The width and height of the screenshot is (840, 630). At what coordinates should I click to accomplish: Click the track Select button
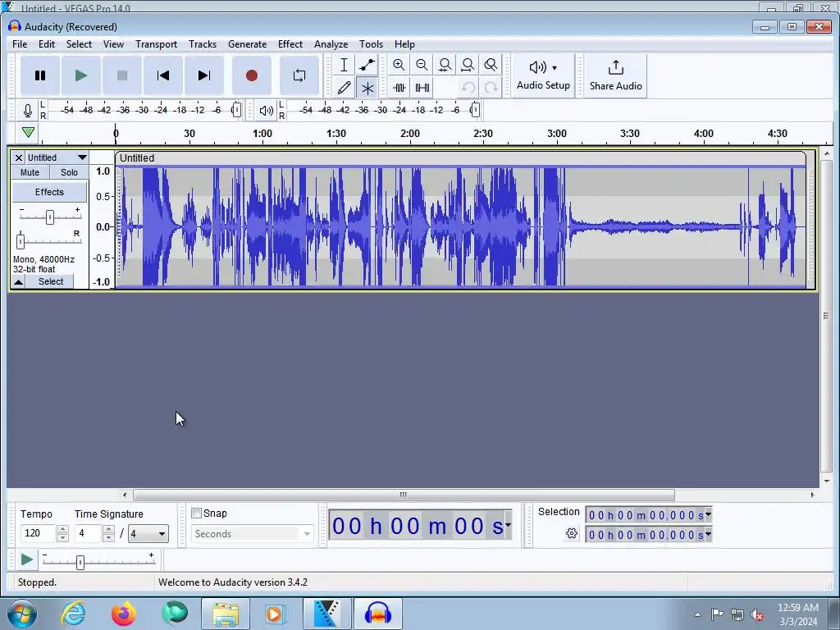click(x=51, y=282)
